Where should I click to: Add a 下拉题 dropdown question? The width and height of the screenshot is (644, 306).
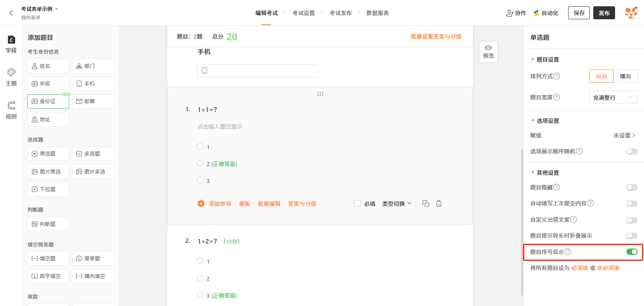point(48,189)
